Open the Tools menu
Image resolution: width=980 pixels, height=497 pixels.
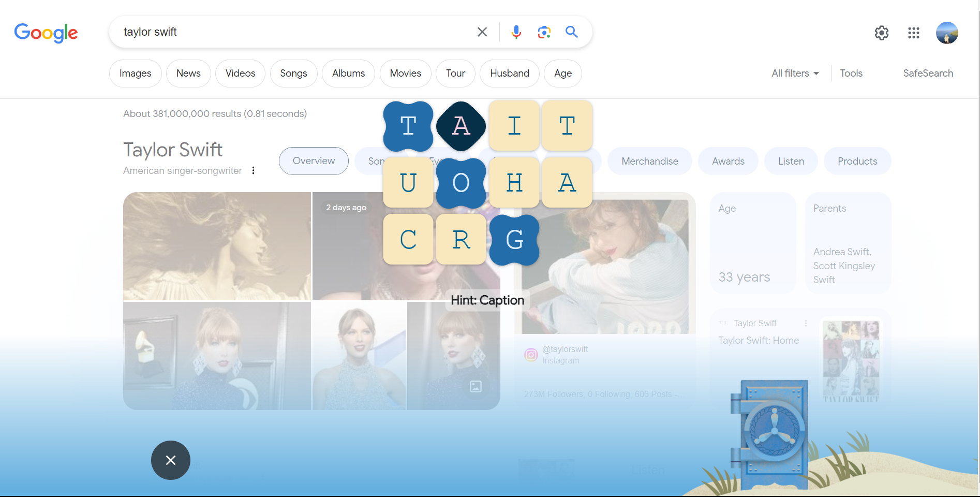click(x=851, y=74)
